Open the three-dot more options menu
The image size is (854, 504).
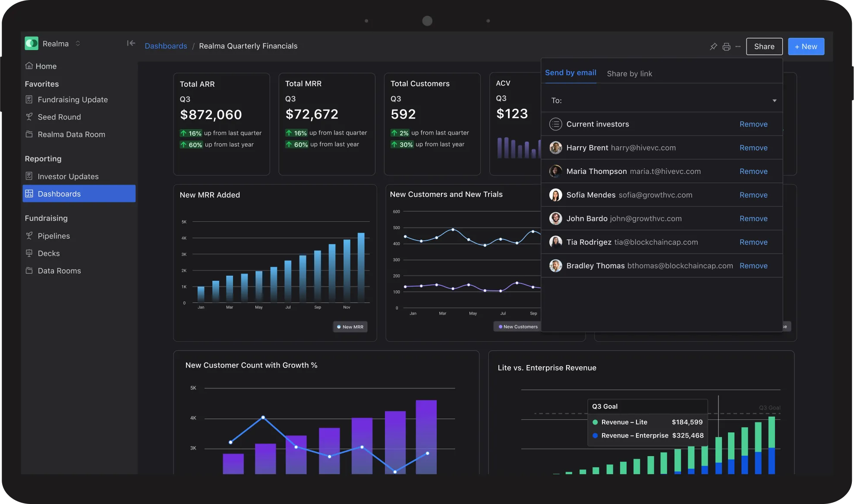(738, 47)
